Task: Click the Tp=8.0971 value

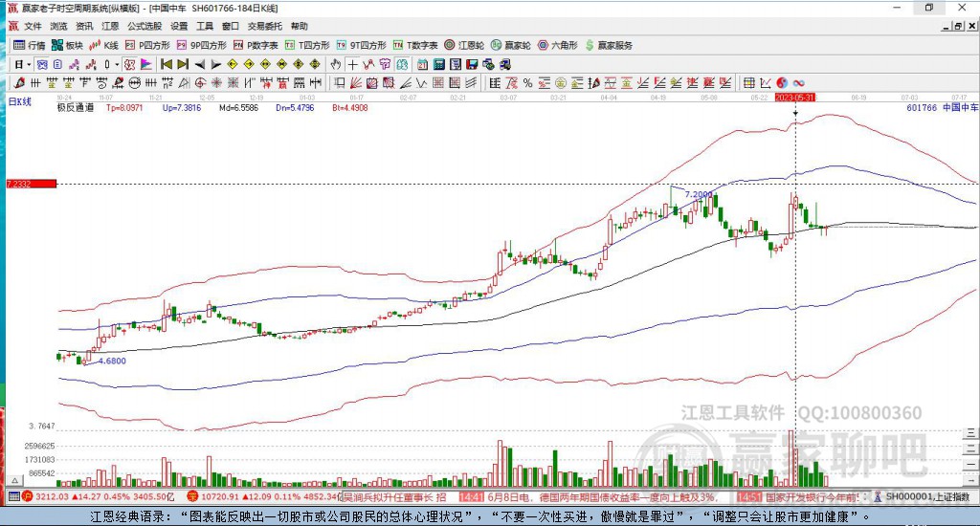Action: click(x=124, y=107)
